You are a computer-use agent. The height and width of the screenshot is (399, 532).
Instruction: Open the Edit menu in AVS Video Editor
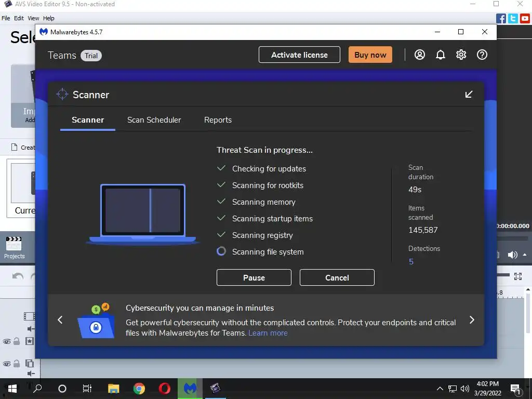click(x=19, y=18)
